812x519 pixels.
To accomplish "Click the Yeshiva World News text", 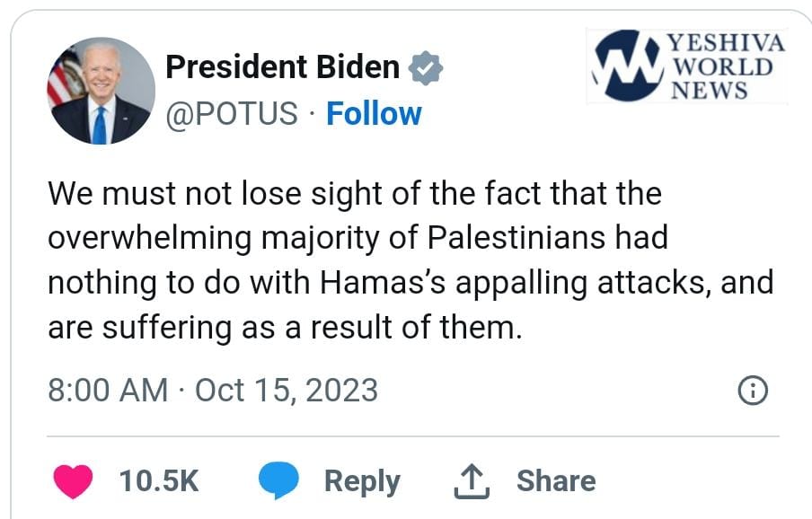I will [x=726, y=66].
